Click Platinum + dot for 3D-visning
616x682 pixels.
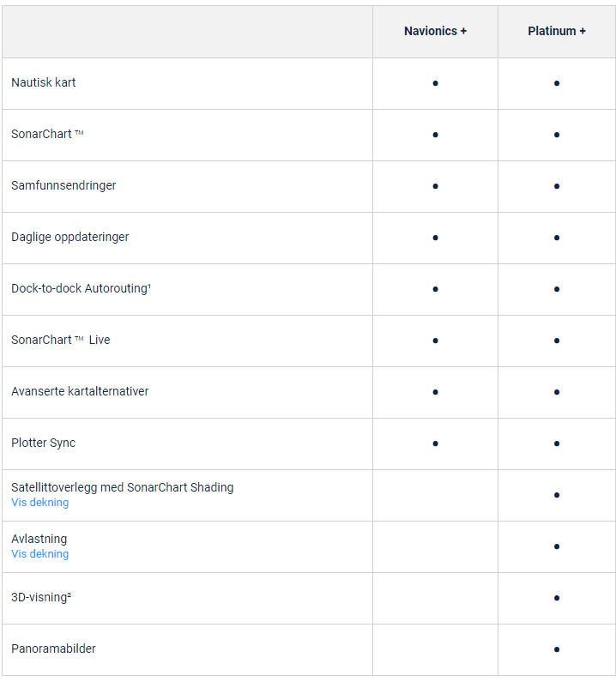557,598
